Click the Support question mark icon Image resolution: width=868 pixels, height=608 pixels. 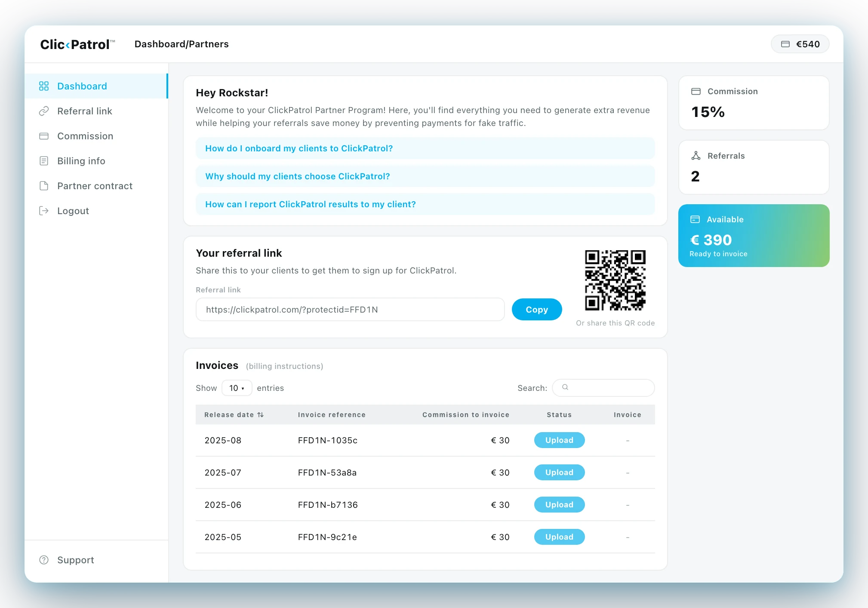pyautogui.click(x=44, y=560)
